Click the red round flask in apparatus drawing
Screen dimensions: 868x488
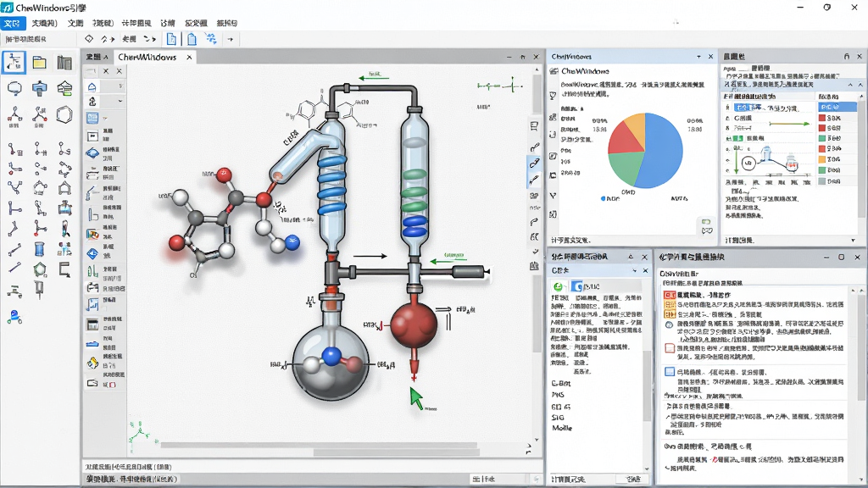coord(414,325)
